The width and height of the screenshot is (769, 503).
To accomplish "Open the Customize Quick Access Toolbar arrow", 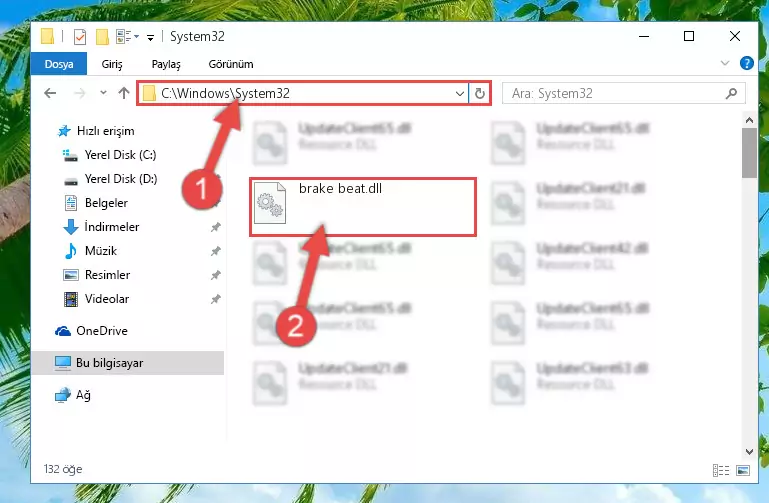I will coord(150,37).
